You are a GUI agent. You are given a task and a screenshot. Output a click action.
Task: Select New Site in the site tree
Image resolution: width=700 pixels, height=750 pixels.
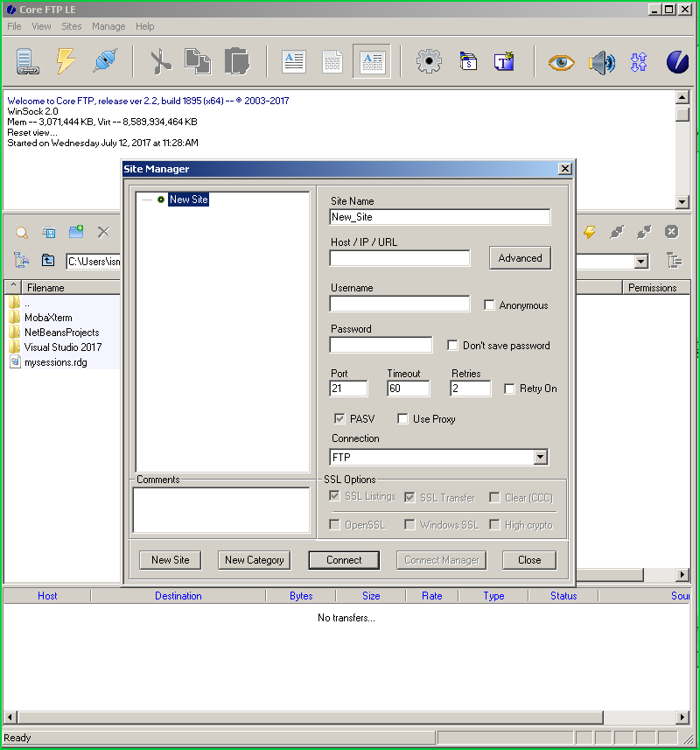click(188, 200)
